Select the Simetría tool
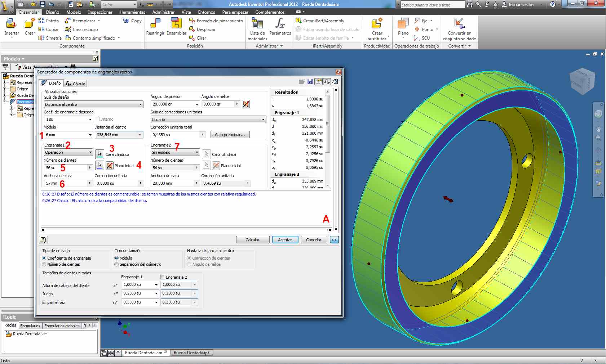Image resolution: width=606 pixels, height=364 pixels. (50, 38)
